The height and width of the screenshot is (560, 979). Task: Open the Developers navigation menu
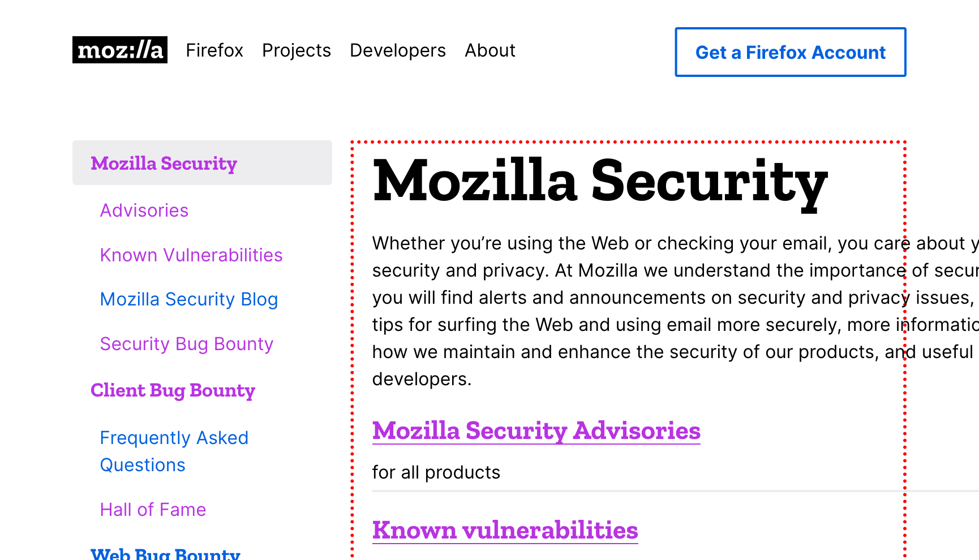pos(397,50)
